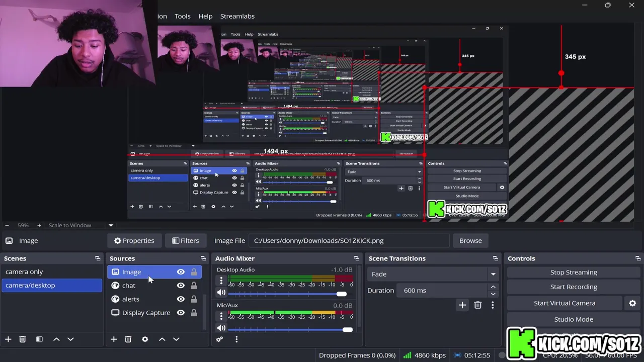644x362 pixels.
Task: Hide the alerts source eye icon
Action: click(181, 299)
